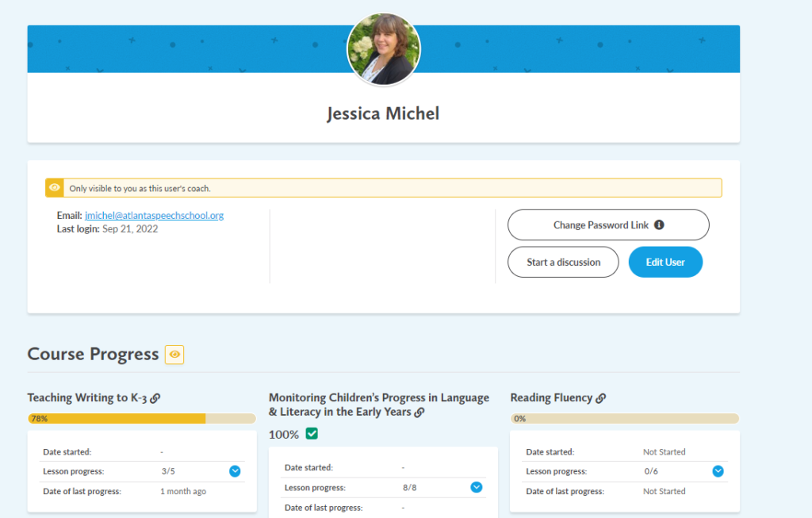This screenshot has height=518, width=812.
Task: Click the info icon in Change Password Link
Action: coord(659,224)
